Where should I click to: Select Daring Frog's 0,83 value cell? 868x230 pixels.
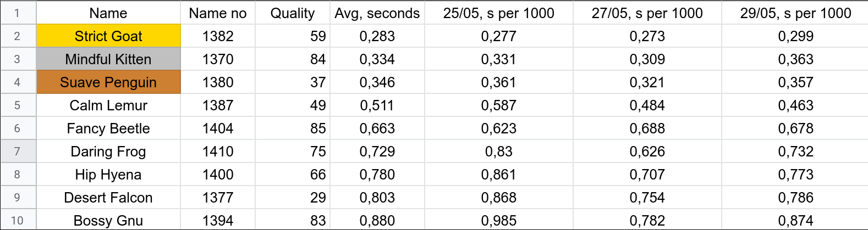pos(498,152)
